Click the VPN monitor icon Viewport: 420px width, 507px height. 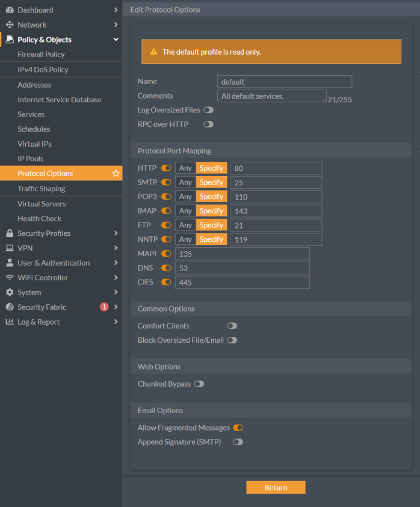pos(10,248)
